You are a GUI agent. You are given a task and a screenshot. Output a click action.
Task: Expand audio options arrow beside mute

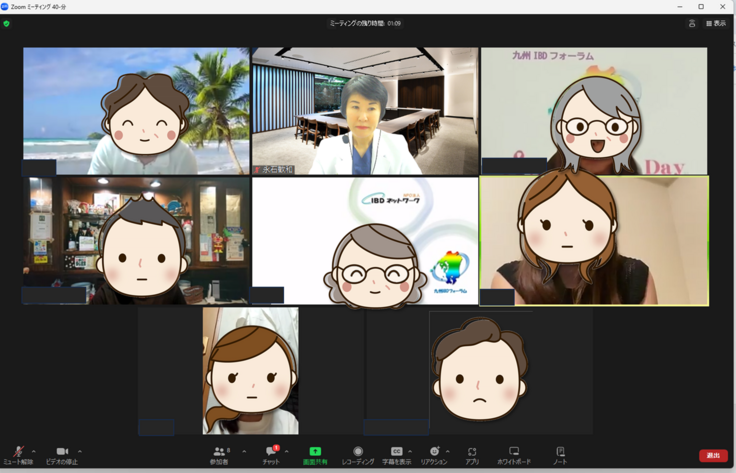coord(34,451)
